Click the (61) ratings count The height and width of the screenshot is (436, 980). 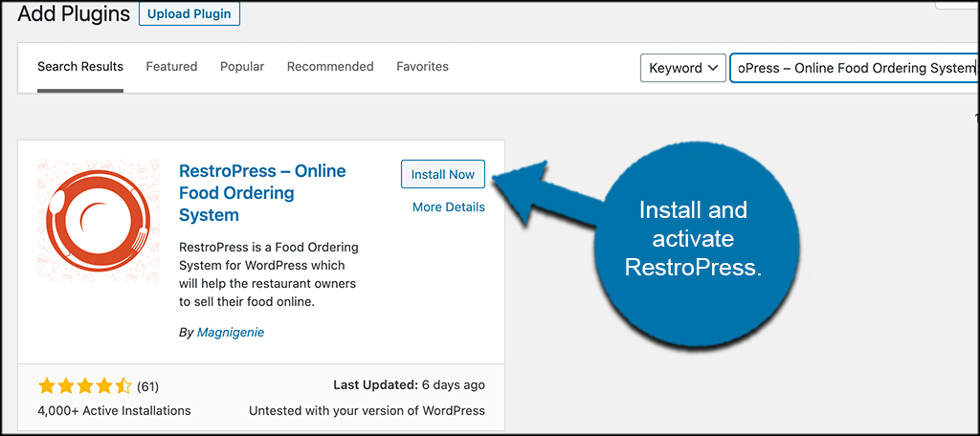[147, 386]
